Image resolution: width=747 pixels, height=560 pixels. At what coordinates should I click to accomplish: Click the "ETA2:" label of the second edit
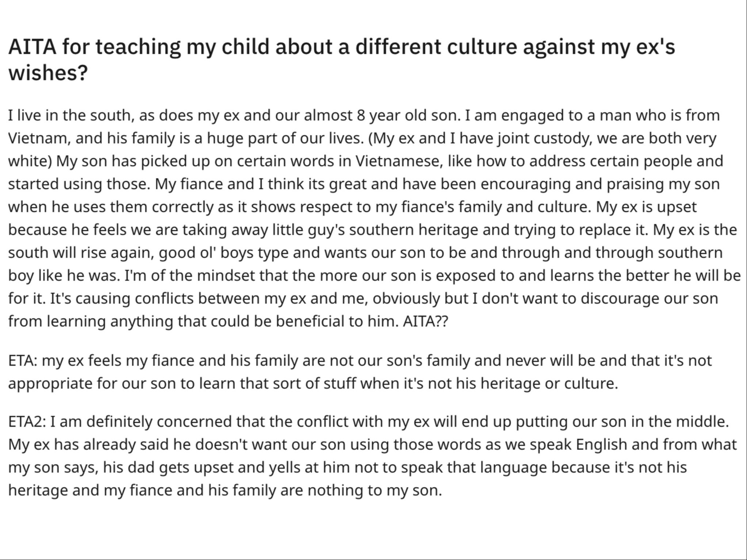pos(27,422)
